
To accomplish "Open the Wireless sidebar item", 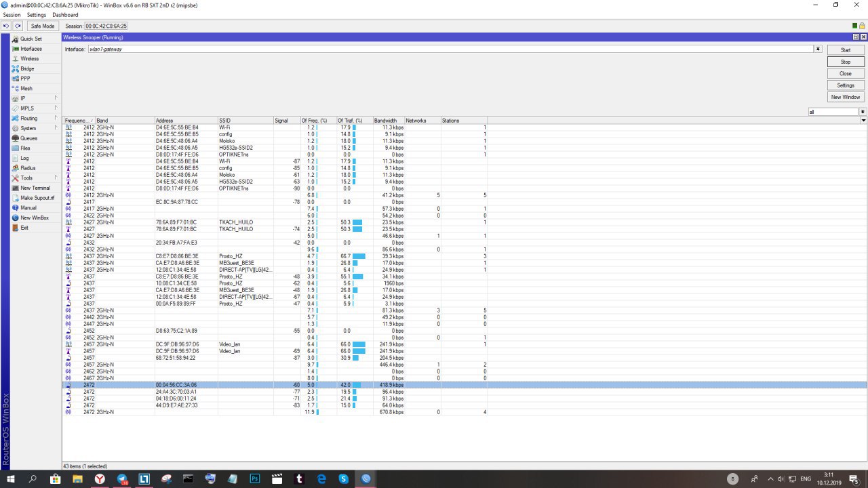I will pyautogui.click(x=29, y=59).
